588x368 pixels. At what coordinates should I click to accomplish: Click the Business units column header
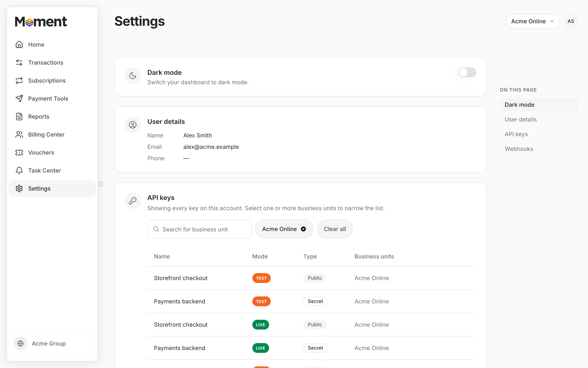pos(374,257)
